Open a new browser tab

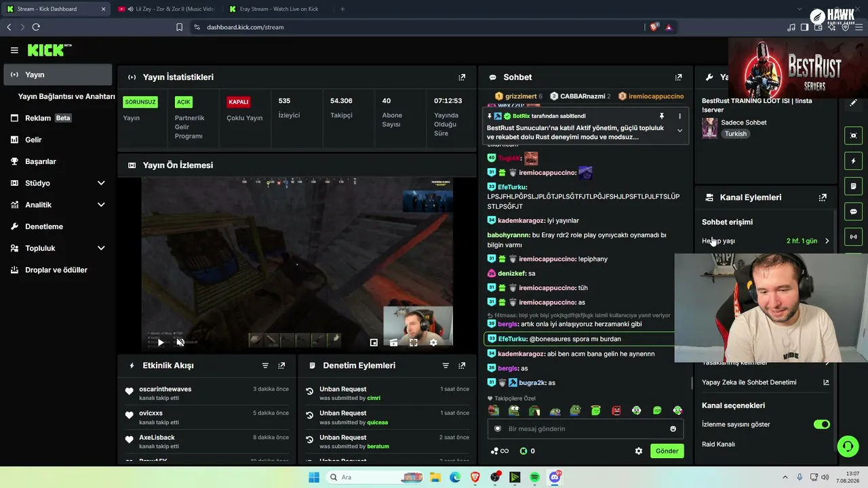point(342,9)
